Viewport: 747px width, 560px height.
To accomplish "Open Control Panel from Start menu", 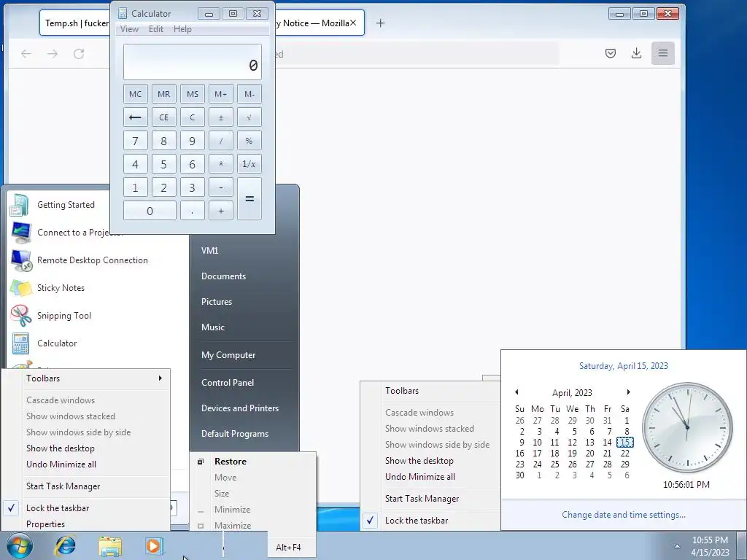I will pyautogui.click(x=228, y=382).
